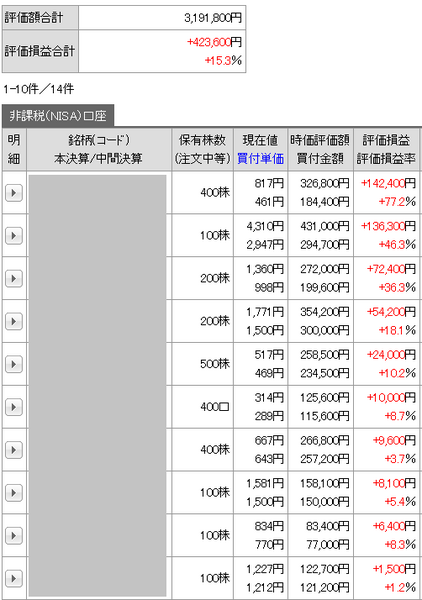
Task: Click the 評価損益 column header
Action: pos(386,140)
